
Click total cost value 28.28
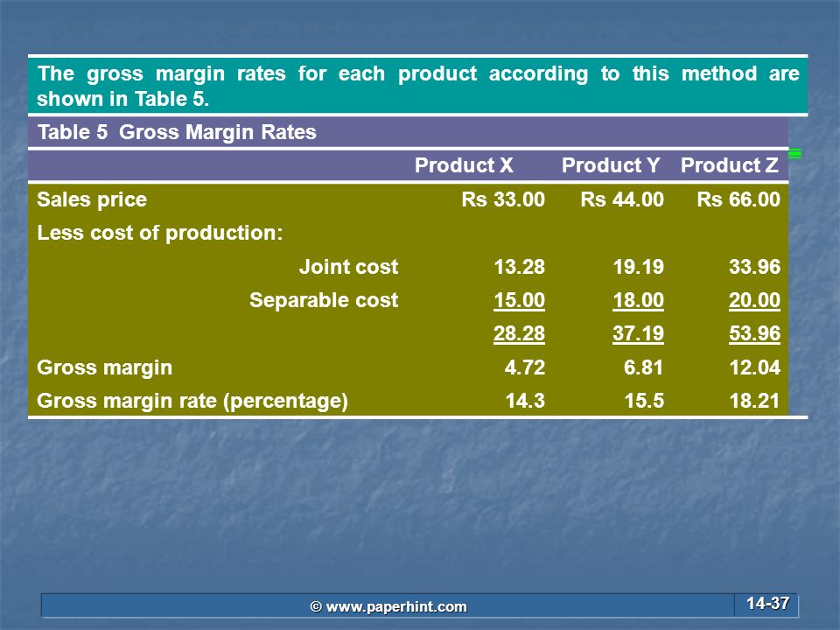click(x=519, y=333)
